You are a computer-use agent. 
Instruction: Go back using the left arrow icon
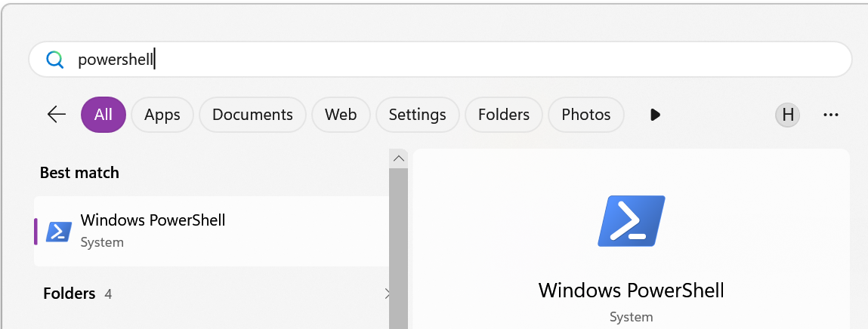57,115
